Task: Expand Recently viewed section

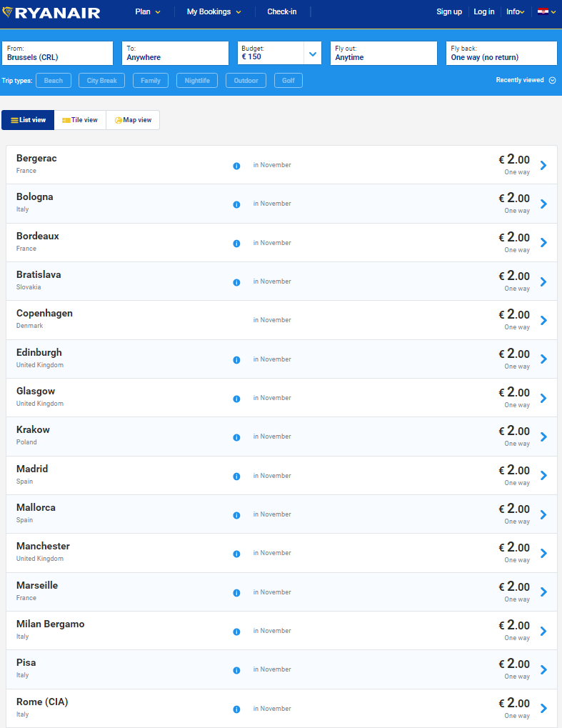Action: 526,80
